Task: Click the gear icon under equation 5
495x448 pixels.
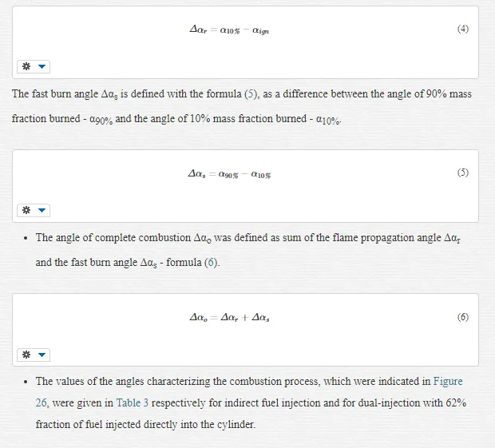Action: [26, 210]
